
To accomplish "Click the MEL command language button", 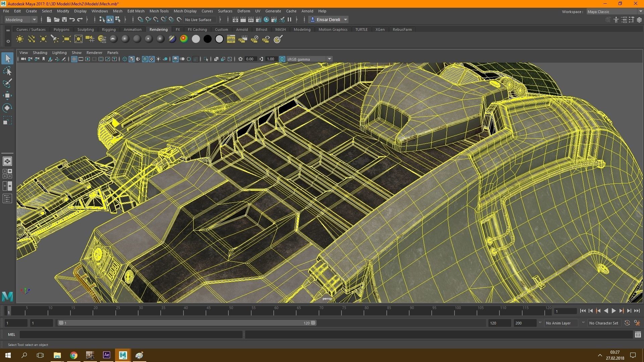I will (x=11, y=335).
